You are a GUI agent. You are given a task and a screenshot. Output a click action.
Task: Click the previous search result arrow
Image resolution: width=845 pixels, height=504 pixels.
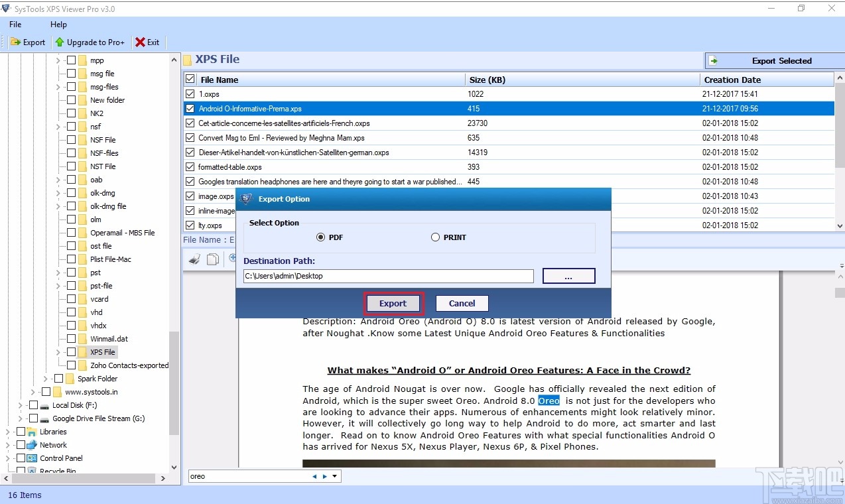click(x=314, y=475)
